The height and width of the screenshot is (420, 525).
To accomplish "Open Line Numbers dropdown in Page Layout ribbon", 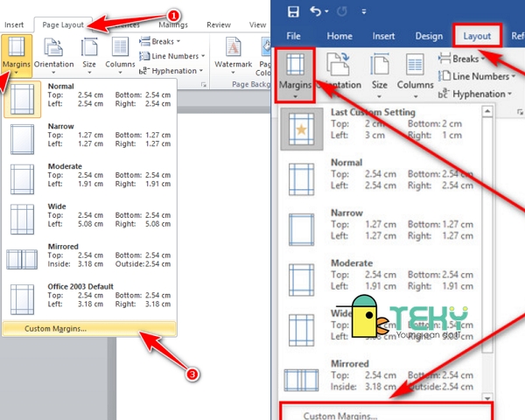I will coord(171,56).
